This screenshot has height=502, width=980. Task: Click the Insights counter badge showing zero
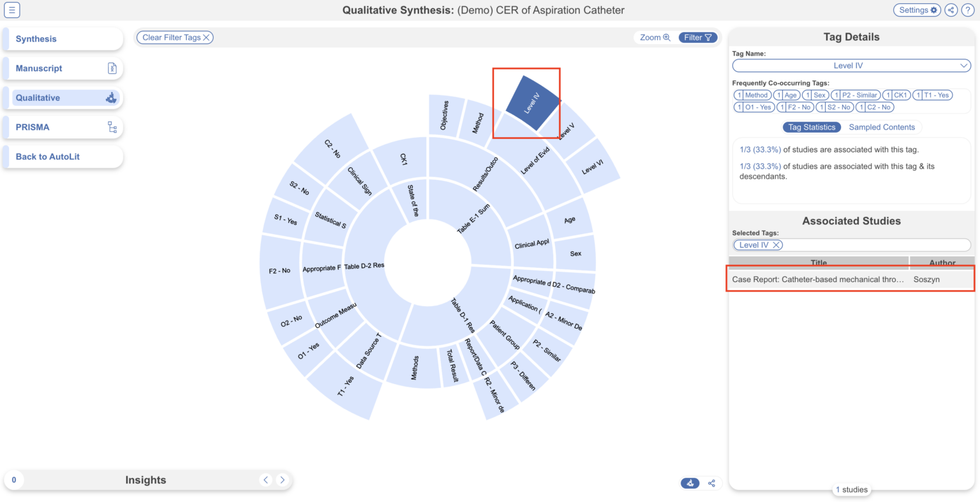point(13,480)
